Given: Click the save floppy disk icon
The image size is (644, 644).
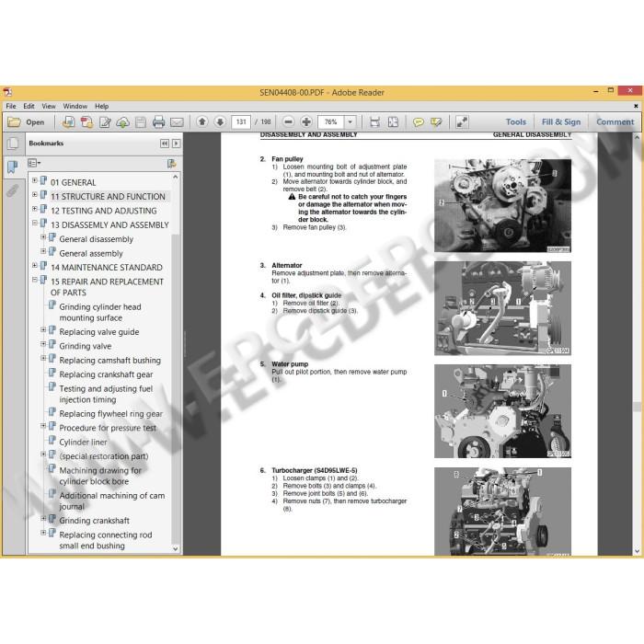Looking at the screenshot, I should tap(141, 122).
